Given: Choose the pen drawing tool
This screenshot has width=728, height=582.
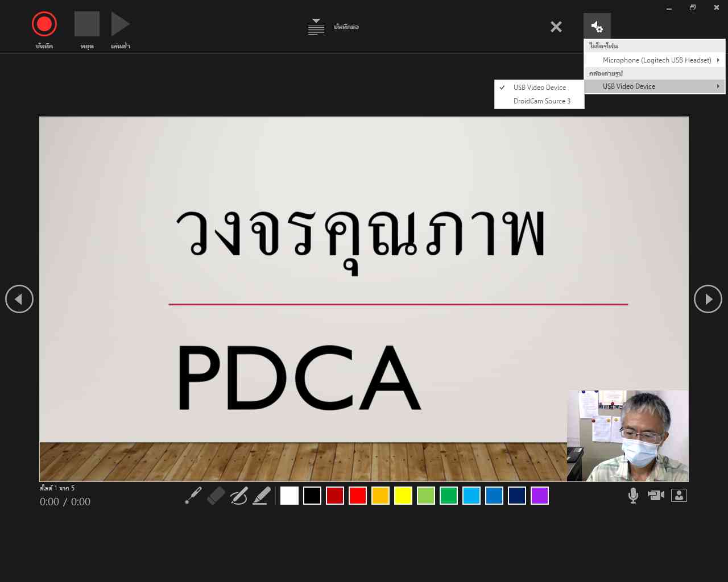Looking at the screenshot, I should [x=239, y=496].
